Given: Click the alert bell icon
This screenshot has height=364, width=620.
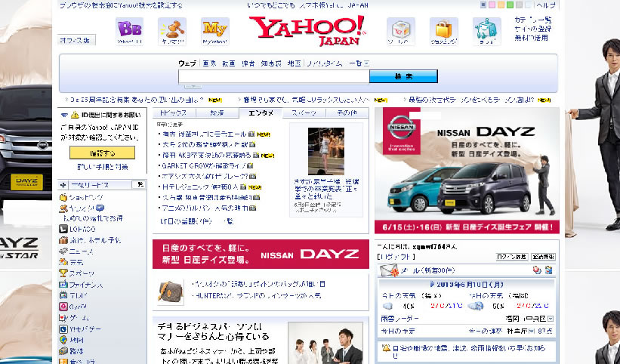Looking at the screenshot, I should 386,348.
